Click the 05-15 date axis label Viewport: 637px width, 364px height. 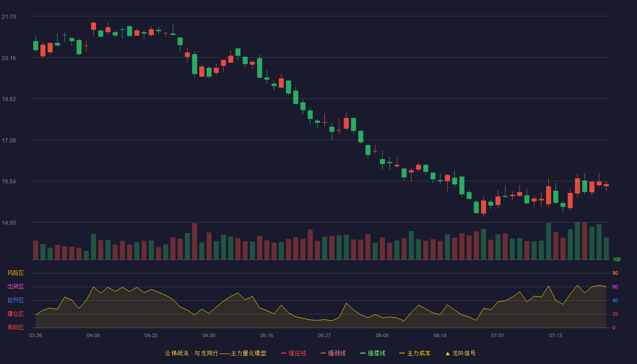[267, 335]
